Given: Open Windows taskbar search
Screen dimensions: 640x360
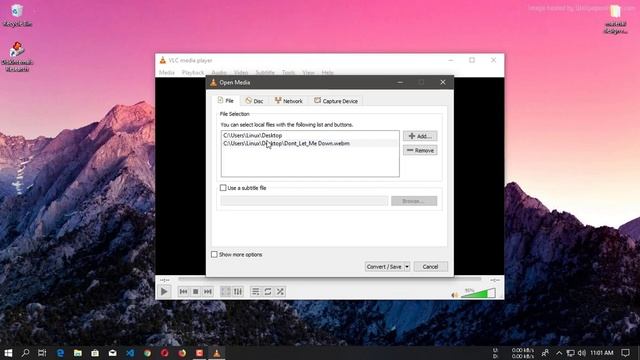Looking at the screenshot, I should coord(25,353).
